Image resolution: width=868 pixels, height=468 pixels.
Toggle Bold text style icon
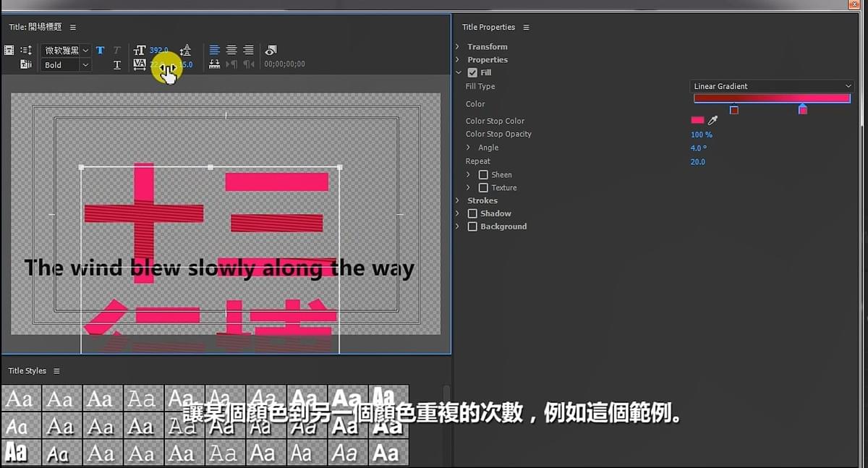point(100,51)
